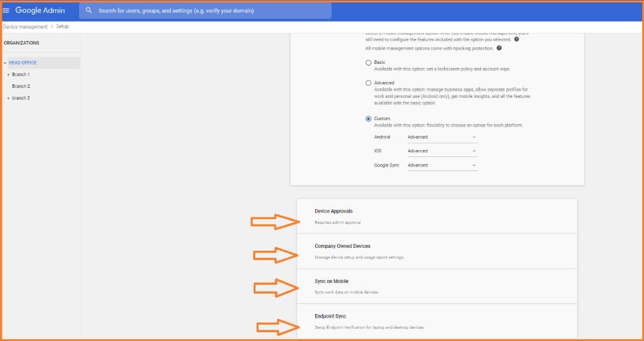Open the Google Sync level dropdown
The height and width of the screenshot is (341, 644).
(x=442, y=165)
